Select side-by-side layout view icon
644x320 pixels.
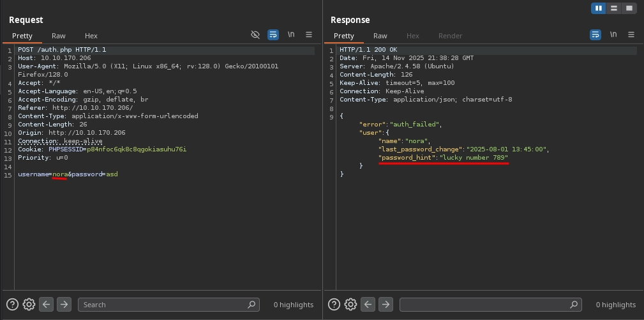[599, 8]
